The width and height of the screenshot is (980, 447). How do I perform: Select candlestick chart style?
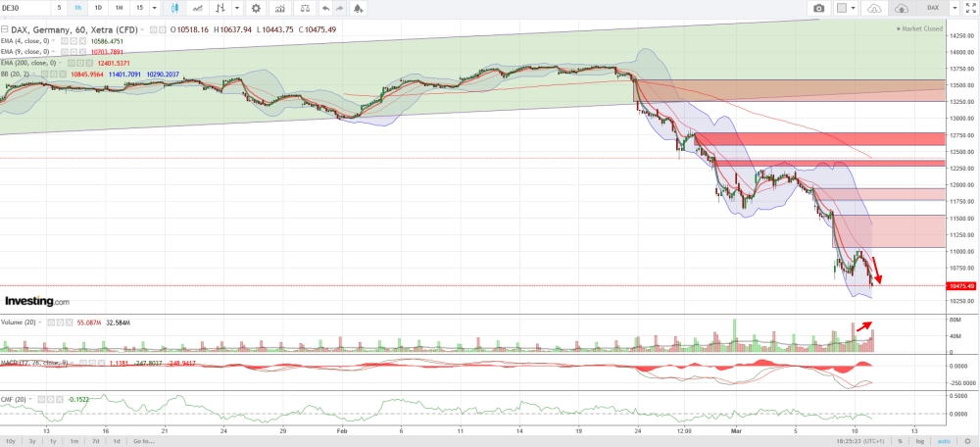pyautogui.click(x=174, y=8)
